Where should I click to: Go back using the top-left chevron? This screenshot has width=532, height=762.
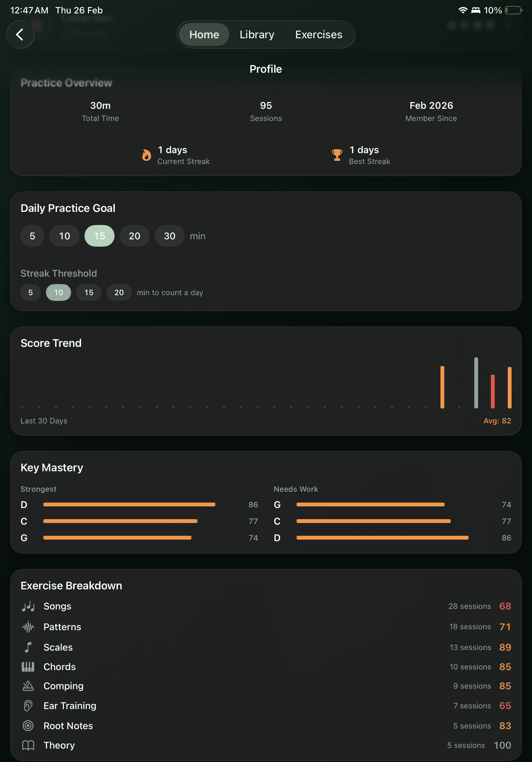[20, 34]
